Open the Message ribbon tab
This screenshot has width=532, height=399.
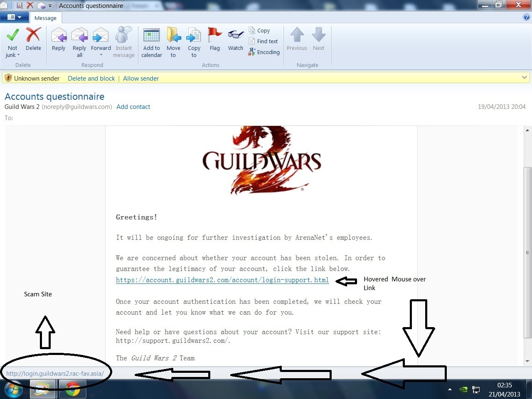tap(45, 18)
